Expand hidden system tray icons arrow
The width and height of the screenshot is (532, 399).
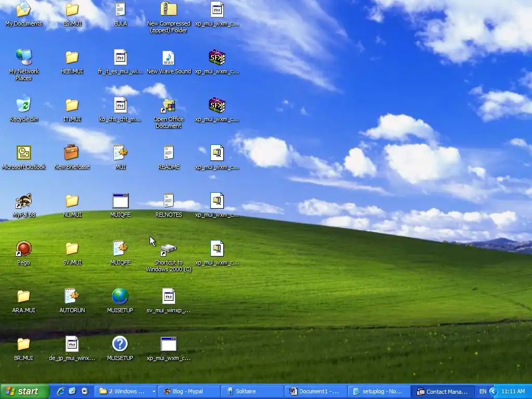[493, 392]
